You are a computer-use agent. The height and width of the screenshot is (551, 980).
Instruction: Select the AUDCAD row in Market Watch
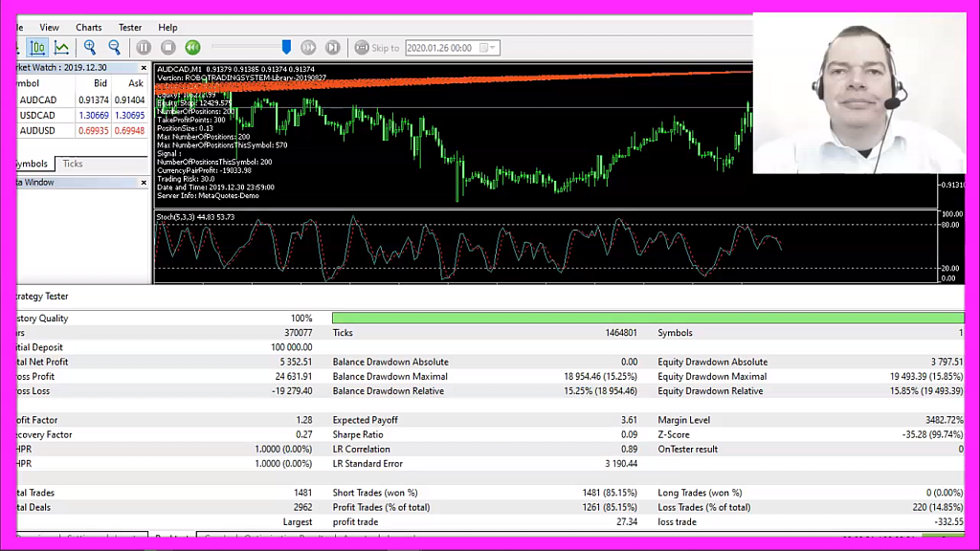pos(82,99)
